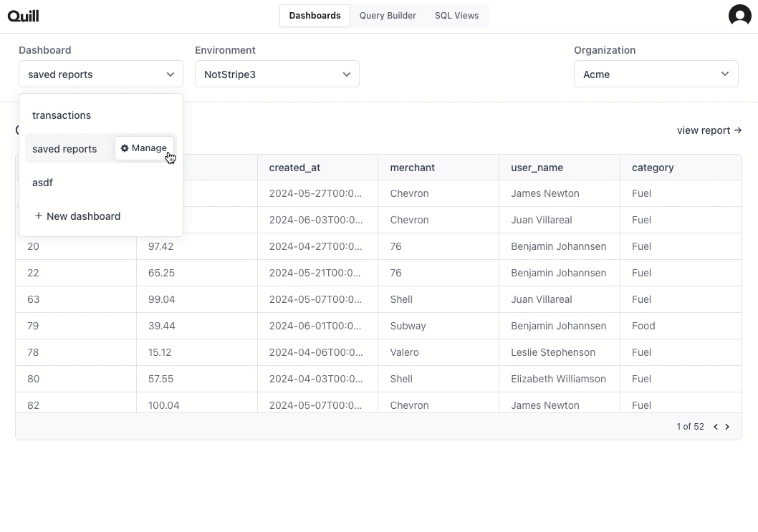Click the 2024-06-01 date cell
The height and width of the screenshot is (532, 758).
317,327
